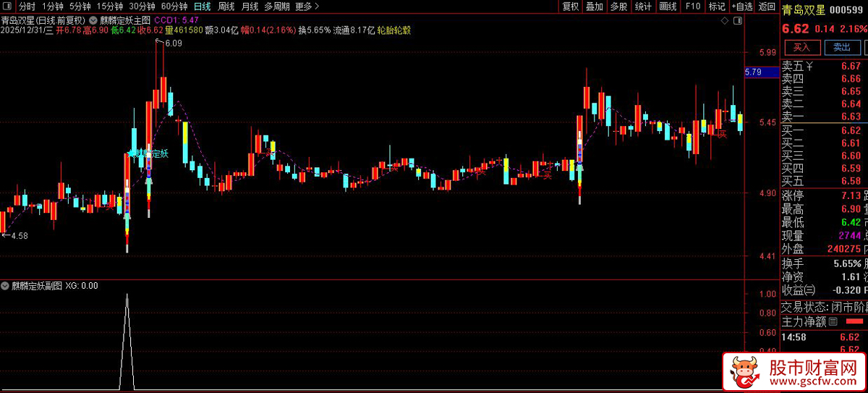Click the 多股 multi-stock button

(618, 7)
